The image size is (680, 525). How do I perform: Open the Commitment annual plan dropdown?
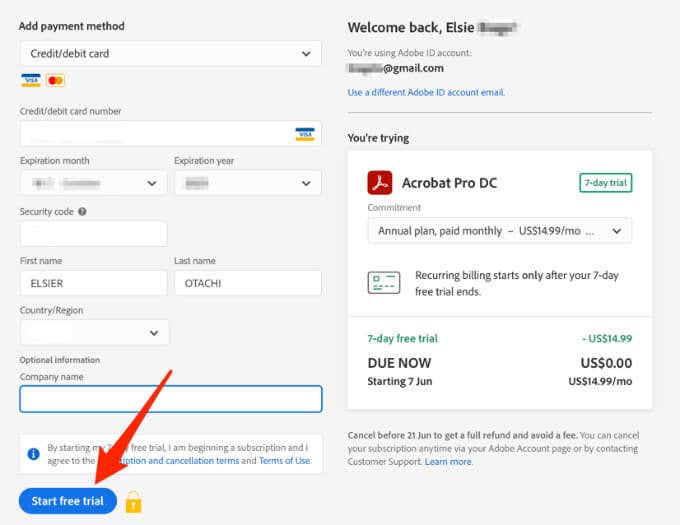[x=499, y=231]
